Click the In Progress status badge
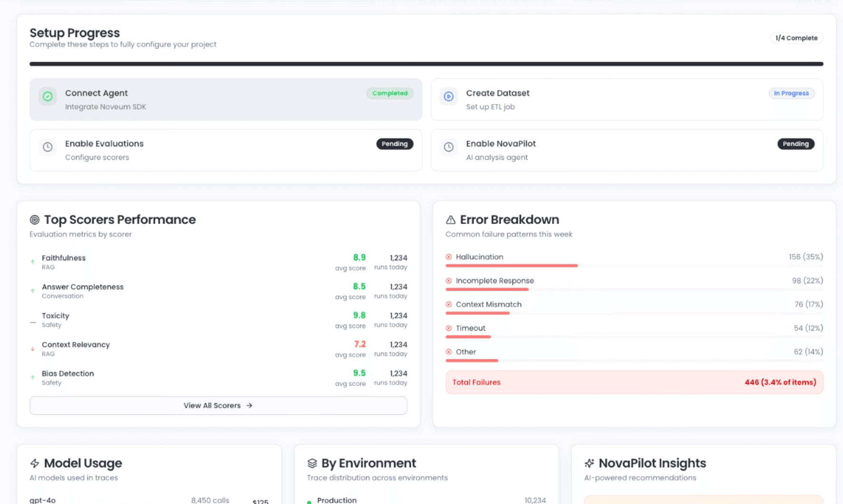 [791, 93]
